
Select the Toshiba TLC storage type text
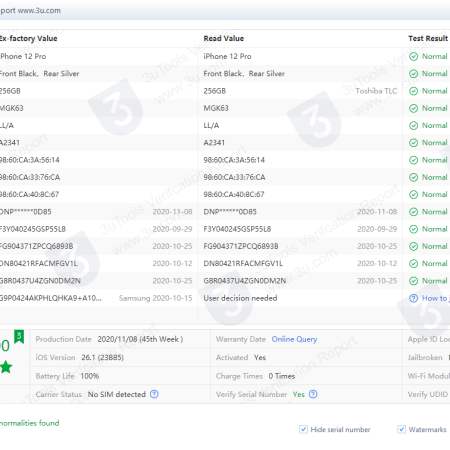(376, 91)
